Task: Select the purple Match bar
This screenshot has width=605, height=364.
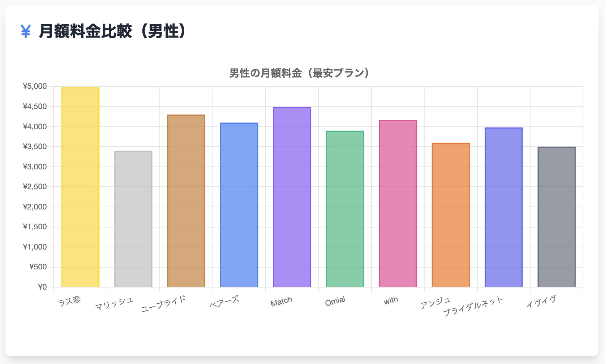Action: point(292,197)
